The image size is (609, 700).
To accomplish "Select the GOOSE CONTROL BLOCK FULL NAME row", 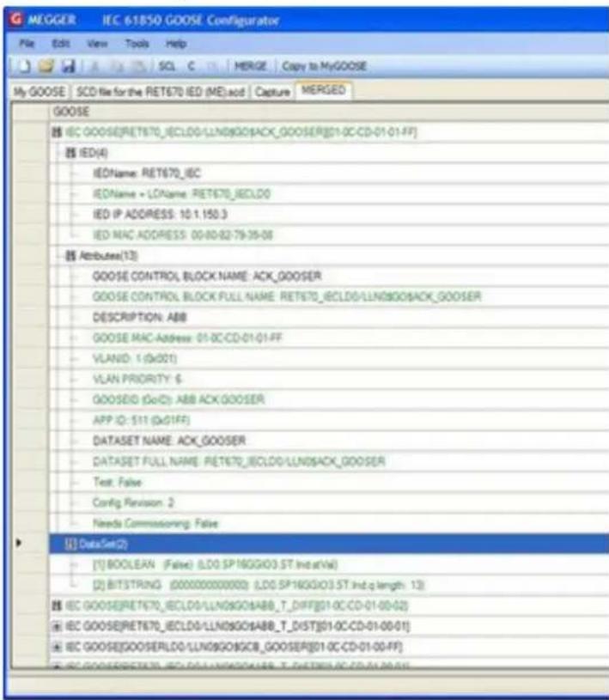I will pyautogui.click(x=329, y=296).
